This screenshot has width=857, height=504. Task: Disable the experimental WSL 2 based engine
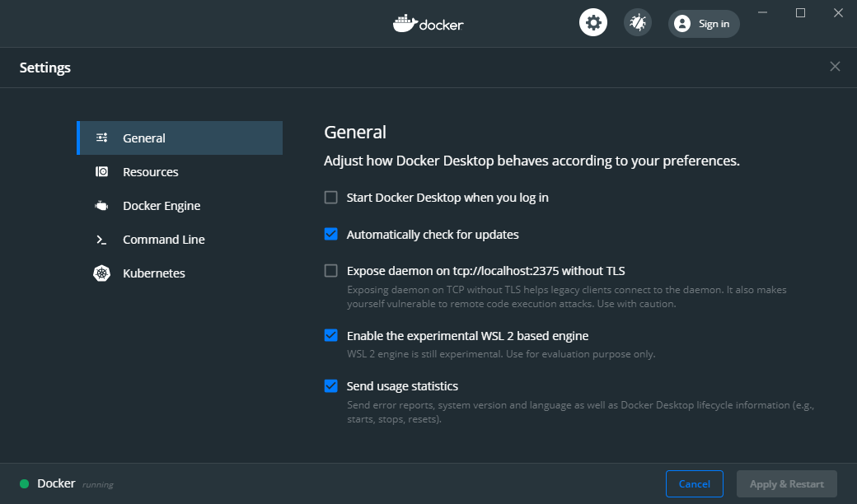tap(330, 335)
